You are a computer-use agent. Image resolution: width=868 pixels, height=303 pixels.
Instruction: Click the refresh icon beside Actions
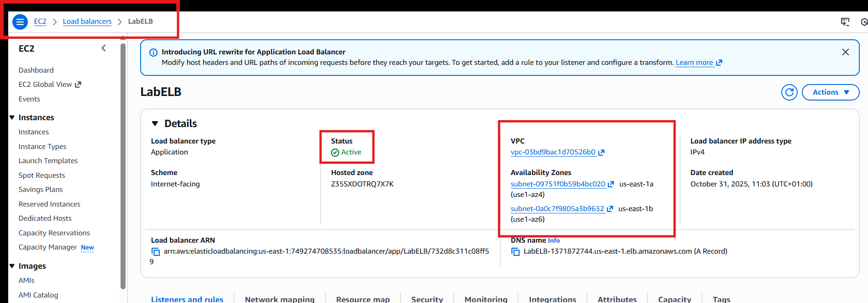[x=789, y=92]
